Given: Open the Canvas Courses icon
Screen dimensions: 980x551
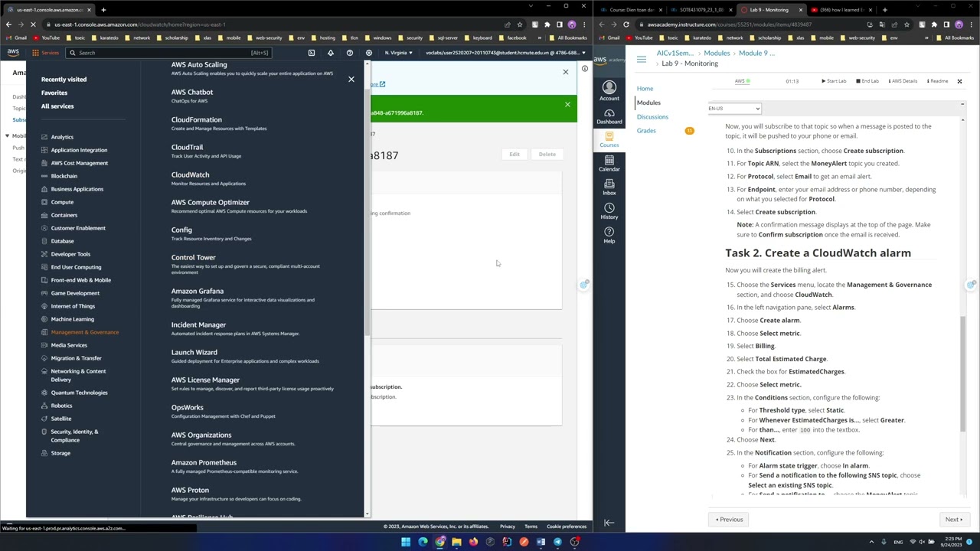Looking at the screenshot, I should [x=609, y=140].
